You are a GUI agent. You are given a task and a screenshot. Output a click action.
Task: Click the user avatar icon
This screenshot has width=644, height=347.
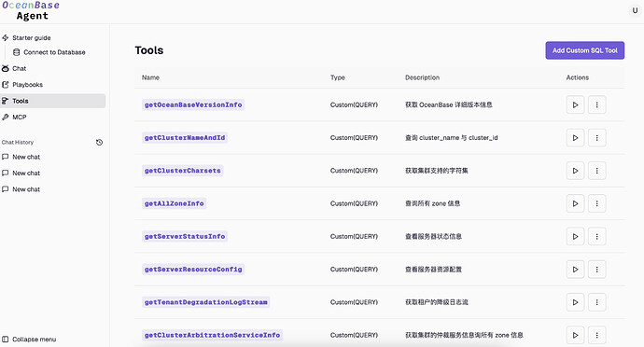point(635,10)
